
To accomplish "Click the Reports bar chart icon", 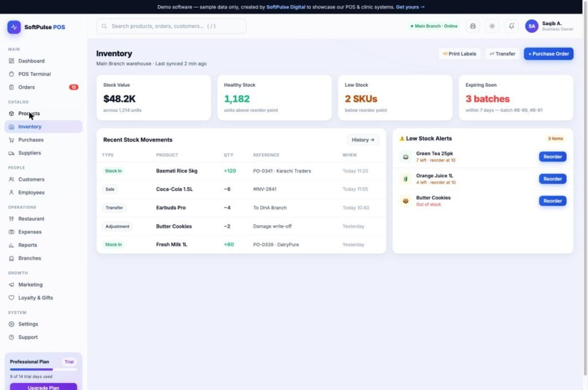I will click(x=11, y=245).
